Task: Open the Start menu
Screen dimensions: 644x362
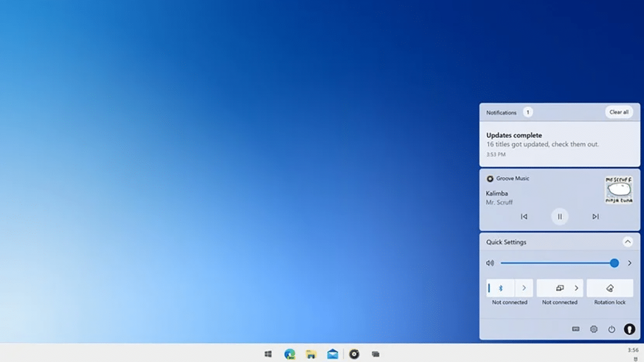Action: pos(268,354)
